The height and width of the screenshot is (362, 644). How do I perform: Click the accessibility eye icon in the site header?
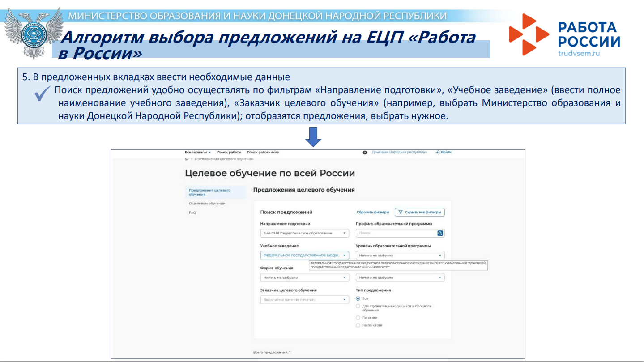point(365,153)
